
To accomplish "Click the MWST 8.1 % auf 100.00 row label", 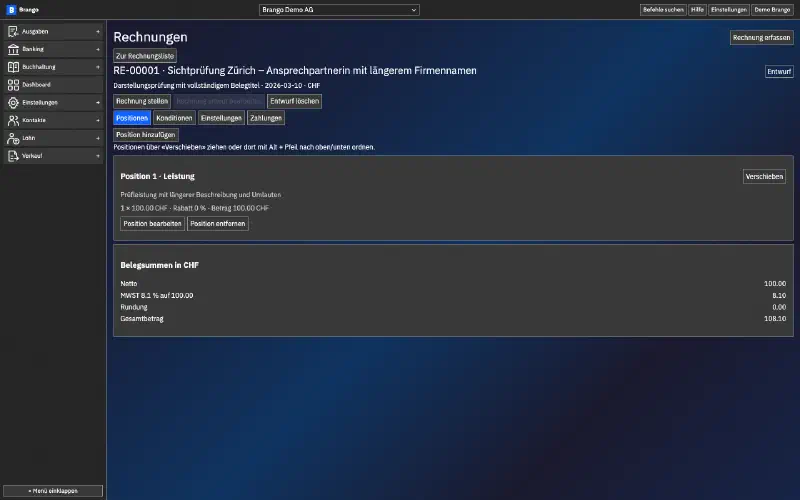I will tap(157, 295).
